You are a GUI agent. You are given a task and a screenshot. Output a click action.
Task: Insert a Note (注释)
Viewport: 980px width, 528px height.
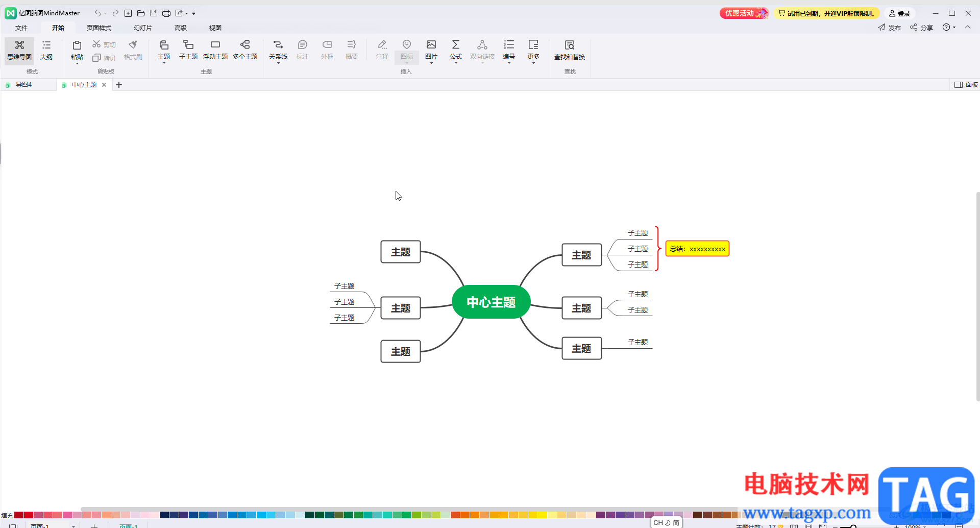[x=382, y=50]
